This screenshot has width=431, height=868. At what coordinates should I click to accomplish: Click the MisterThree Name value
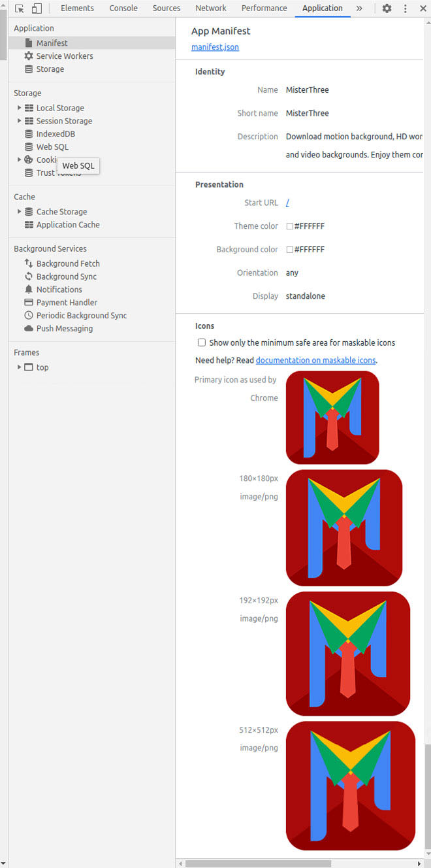[x=308, y=90]
